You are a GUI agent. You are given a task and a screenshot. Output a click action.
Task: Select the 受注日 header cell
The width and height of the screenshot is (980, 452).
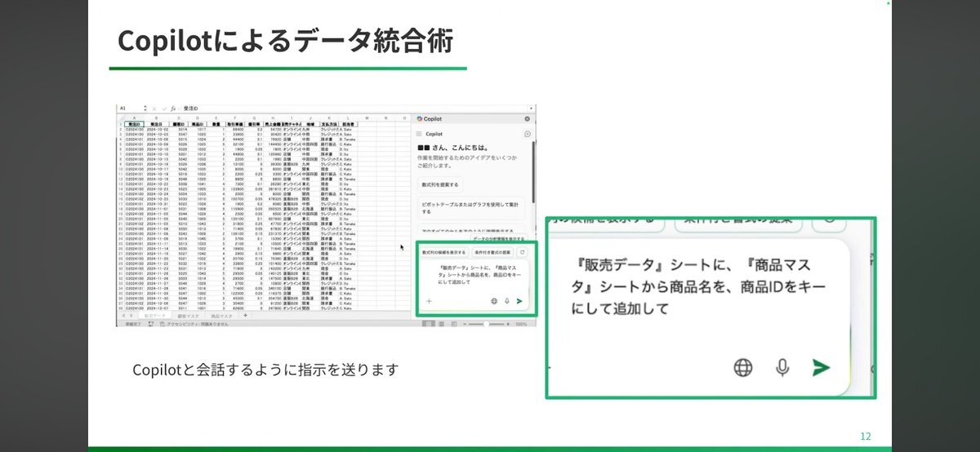coord(157,124)
